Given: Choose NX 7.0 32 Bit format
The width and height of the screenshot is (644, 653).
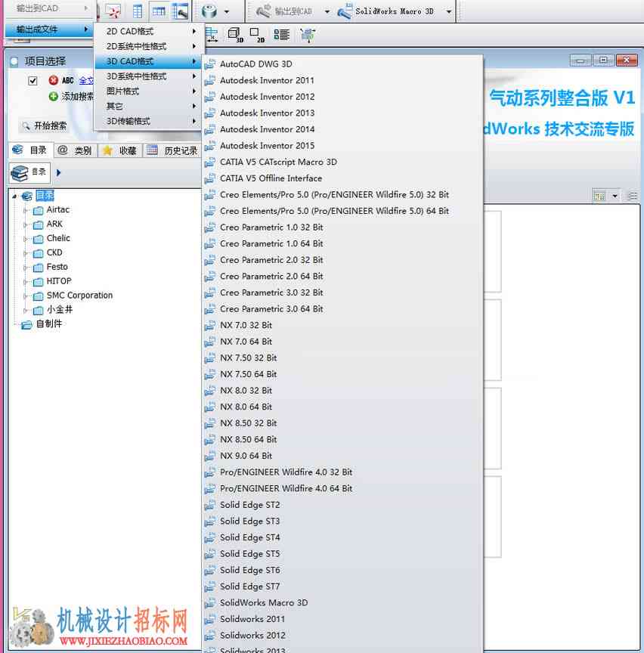Looking at the screenshot, I should click(342, 325).
